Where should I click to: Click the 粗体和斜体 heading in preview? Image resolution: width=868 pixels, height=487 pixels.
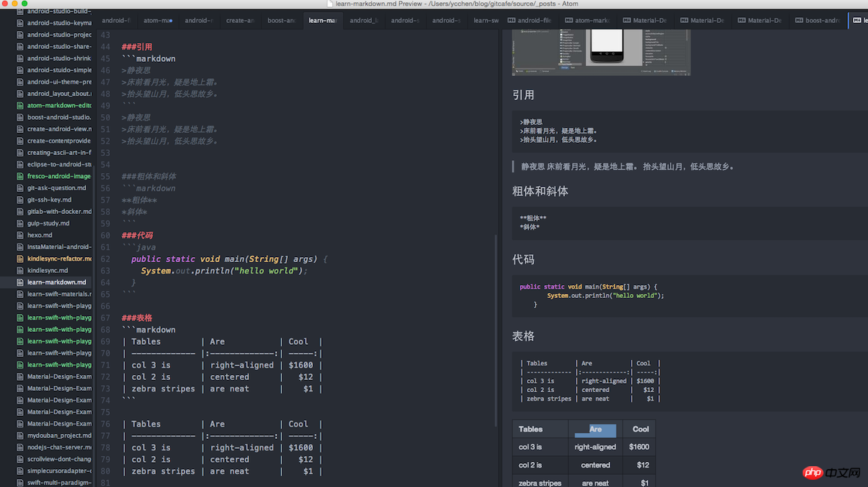(540, 191)
